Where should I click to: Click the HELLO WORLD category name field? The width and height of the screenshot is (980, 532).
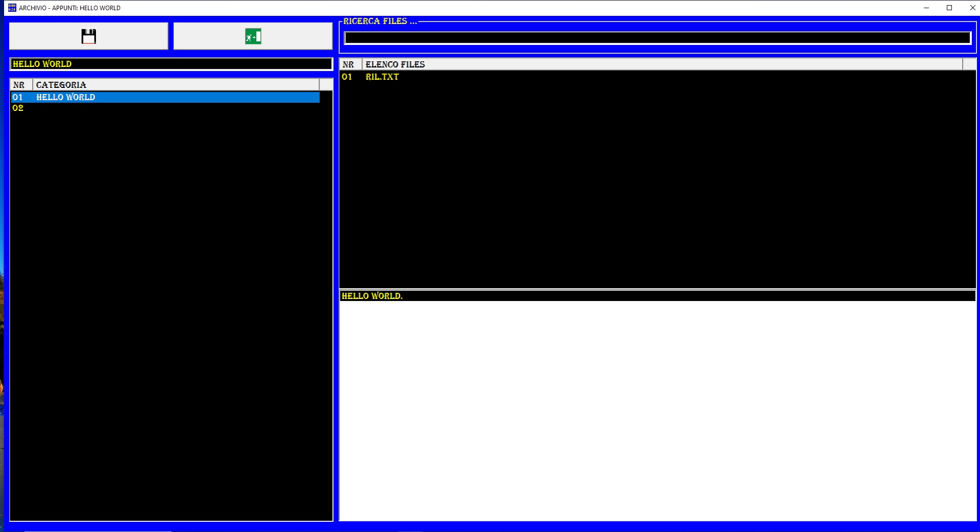pos(171,64)
